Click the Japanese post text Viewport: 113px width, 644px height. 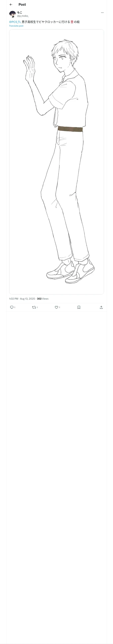(50, 22)
